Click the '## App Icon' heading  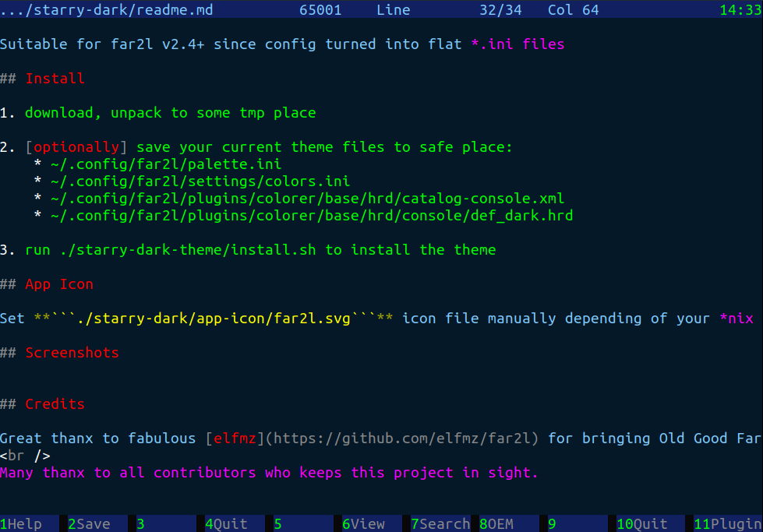(x=47, y=284)
